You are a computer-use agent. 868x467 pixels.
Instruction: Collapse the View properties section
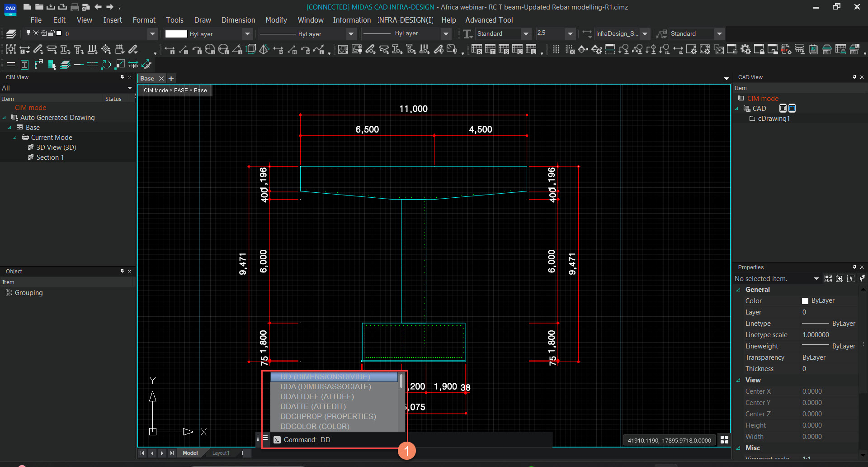739,380
